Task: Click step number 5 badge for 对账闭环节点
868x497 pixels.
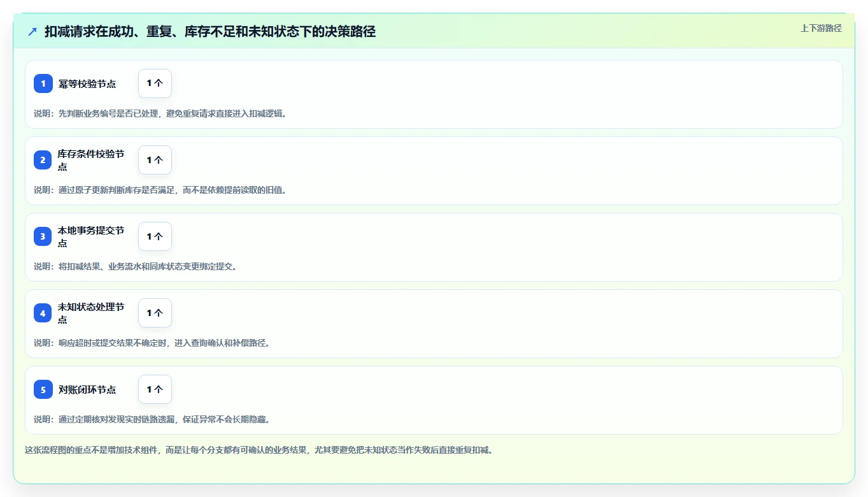Action: coord(43,389)
